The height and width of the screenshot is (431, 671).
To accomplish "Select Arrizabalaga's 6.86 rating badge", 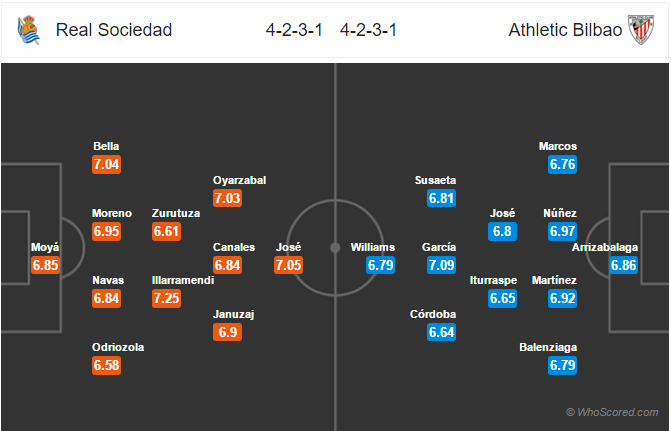I will click(x=624, y=265).
